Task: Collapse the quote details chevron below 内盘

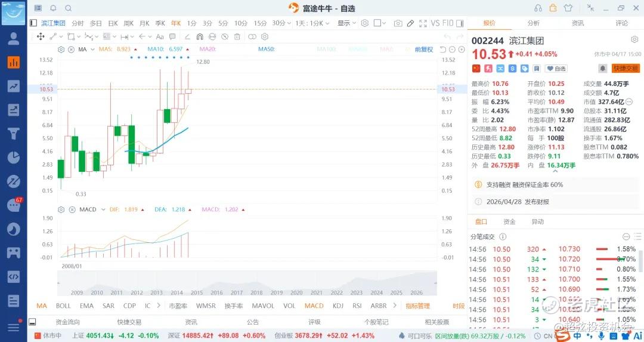Action: (x=555, y=171)
